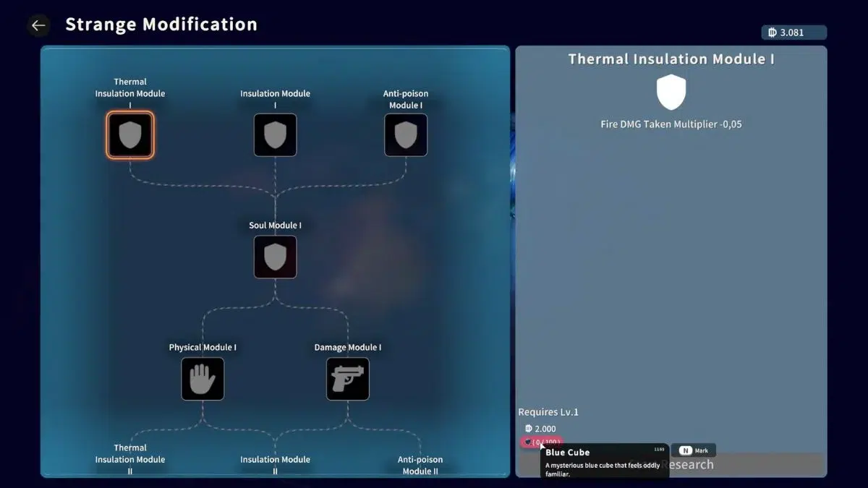Click the Thermal Insulation Module II label
The height and width of the screenshot is (488, 868).
[130, 458]
